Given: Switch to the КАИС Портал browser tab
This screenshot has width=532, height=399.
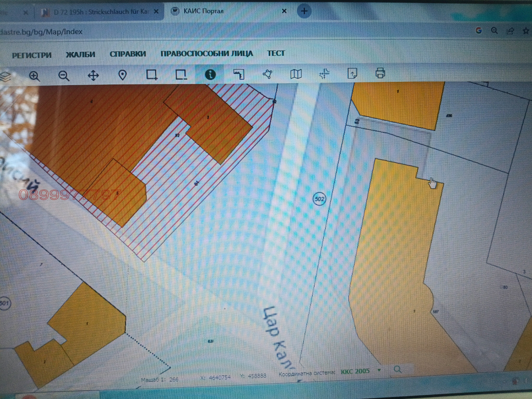Looking at the screenshot, I should (203, 11).
